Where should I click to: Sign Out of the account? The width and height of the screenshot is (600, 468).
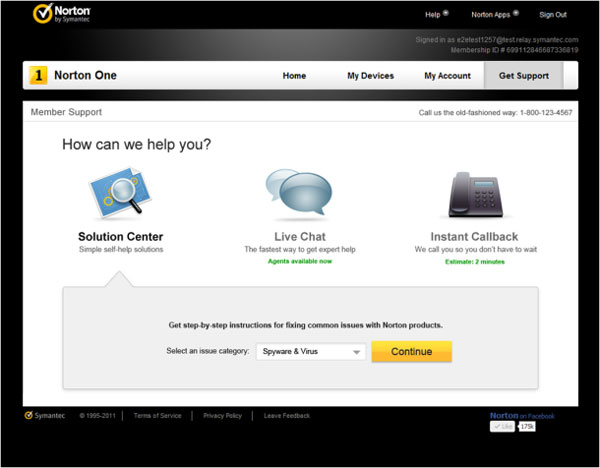(x=553, y=15)
